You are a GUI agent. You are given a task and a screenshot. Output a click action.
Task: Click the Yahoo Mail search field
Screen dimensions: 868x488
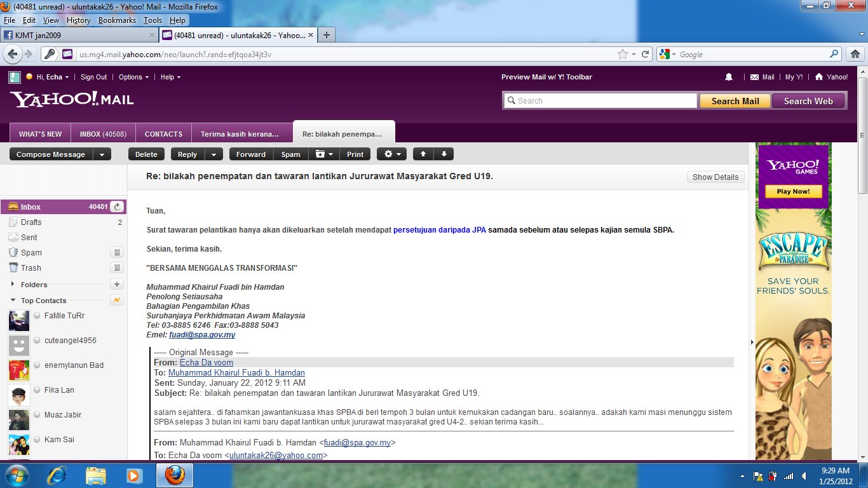coord(600,101)
